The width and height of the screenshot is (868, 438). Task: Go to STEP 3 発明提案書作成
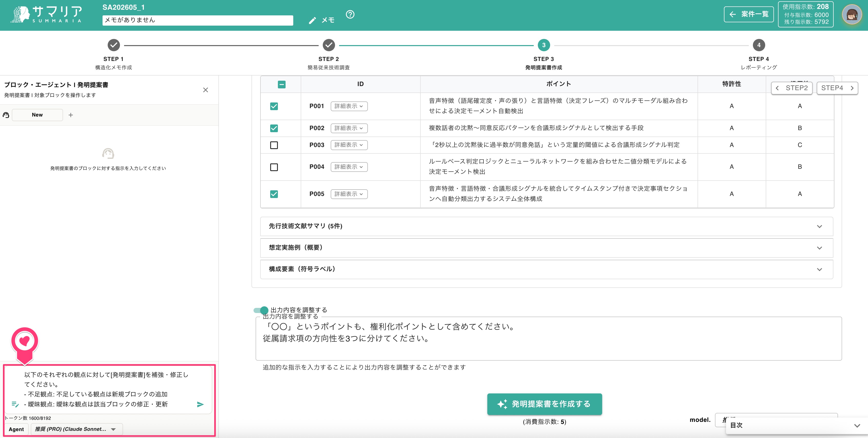coord(543,63)
